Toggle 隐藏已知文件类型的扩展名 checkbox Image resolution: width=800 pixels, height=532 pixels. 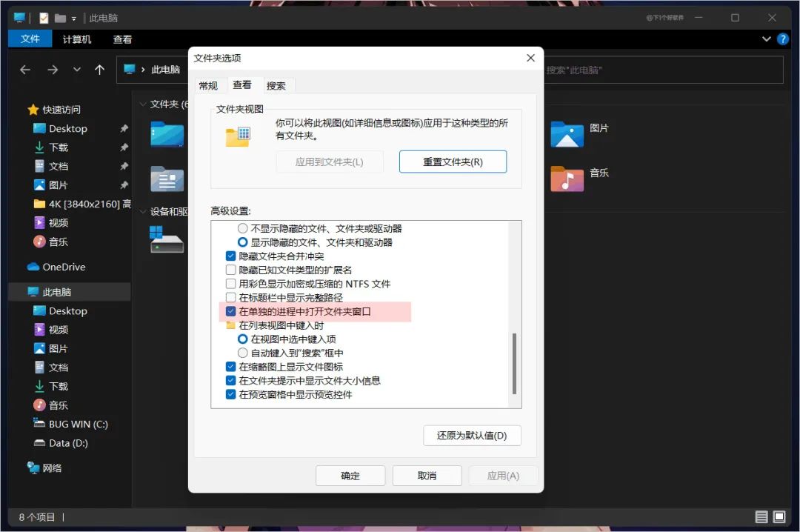pos(230,270)
